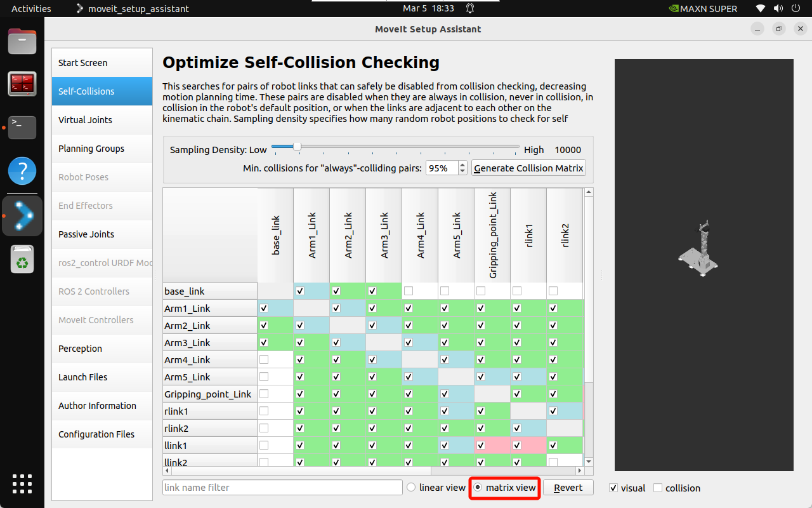
Task: Click Generate Collision Matrix button
Action: (x=528, y=168)
